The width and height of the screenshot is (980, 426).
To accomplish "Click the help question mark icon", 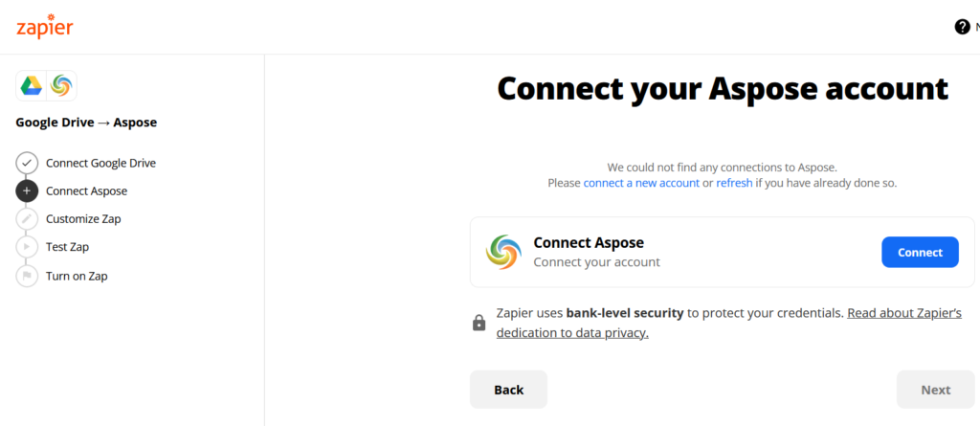I will (962, 27).
